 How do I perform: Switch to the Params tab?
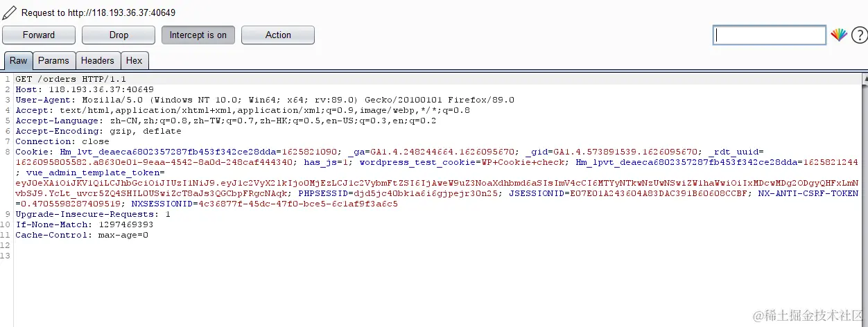point(53,61)
